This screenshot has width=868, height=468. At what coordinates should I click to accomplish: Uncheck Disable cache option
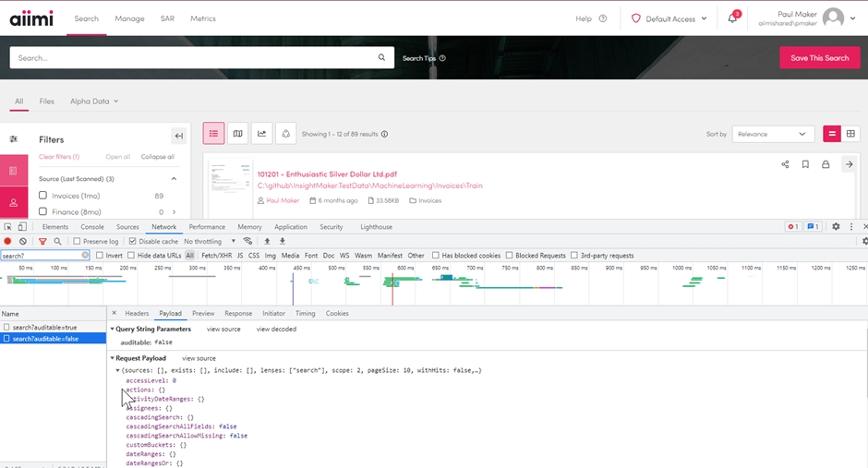click(133, 242)
